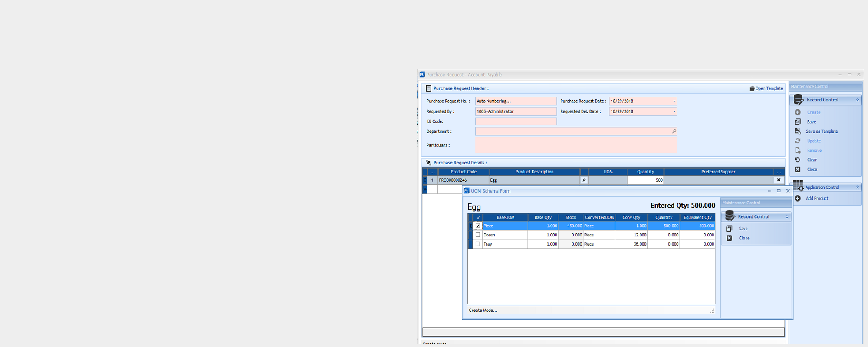Click the Application Control grid gear icon
The width and height of the screenshot is (868, 347).
pyautogui.click(x=799, y=186)
